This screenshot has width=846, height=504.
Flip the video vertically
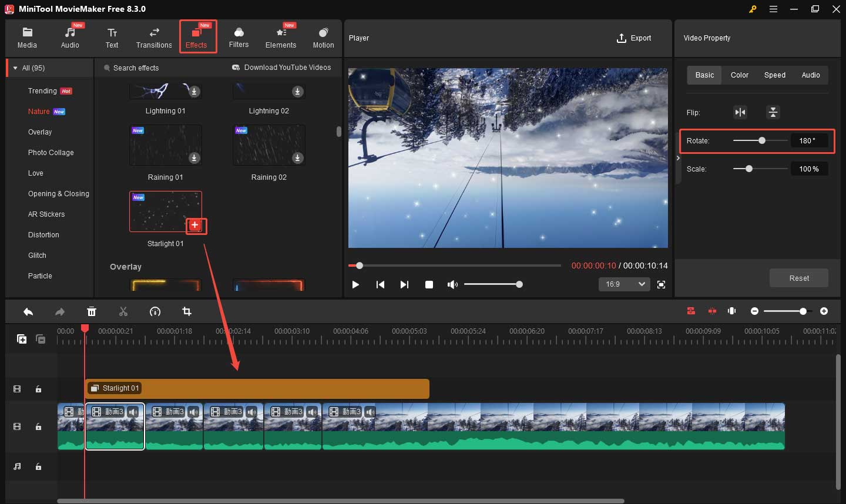773,112
